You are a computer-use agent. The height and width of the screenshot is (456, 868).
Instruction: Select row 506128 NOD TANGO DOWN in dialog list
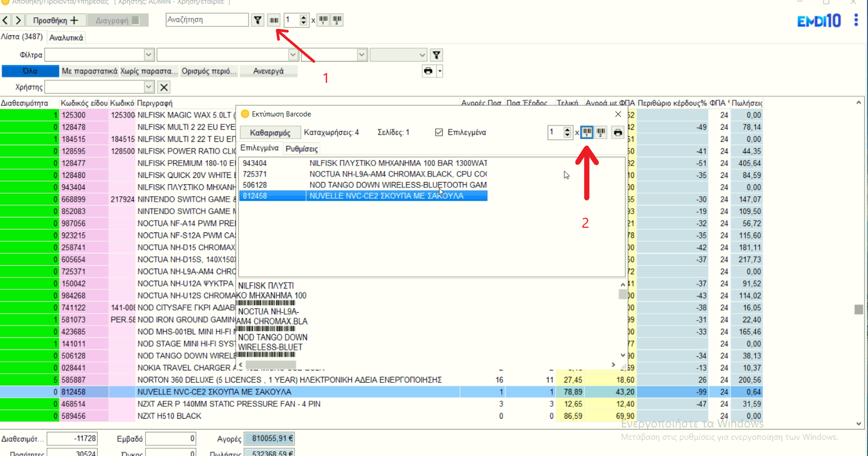point(363,185)
